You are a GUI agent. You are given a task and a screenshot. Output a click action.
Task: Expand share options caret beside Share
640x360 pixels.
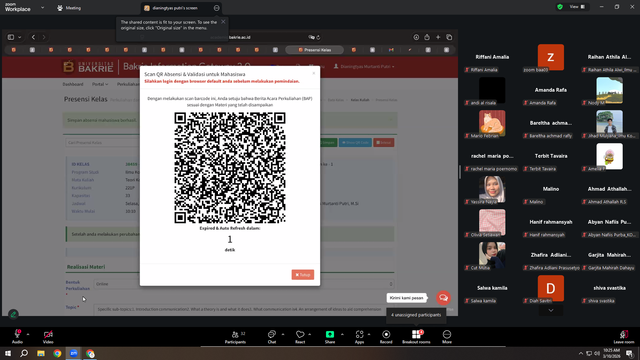(342, 334)
